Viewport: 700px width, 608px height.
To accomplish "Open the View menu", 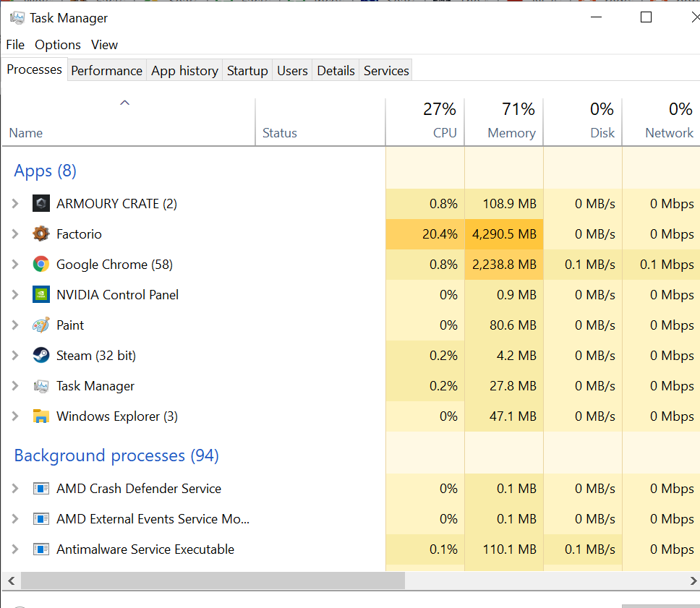I will tap(104, 45).
